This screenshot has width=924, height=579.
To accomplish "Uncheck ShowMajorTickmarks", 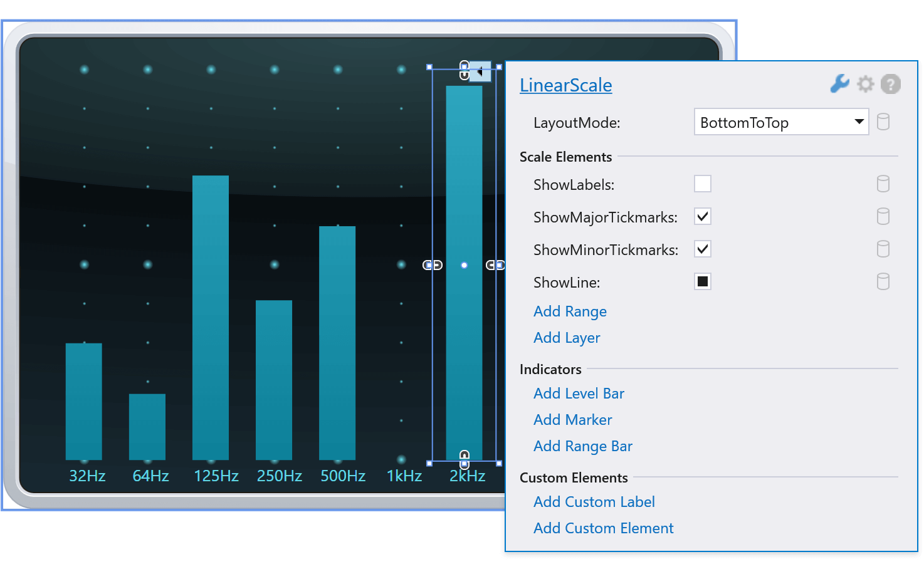I will [x=702, y=216].
